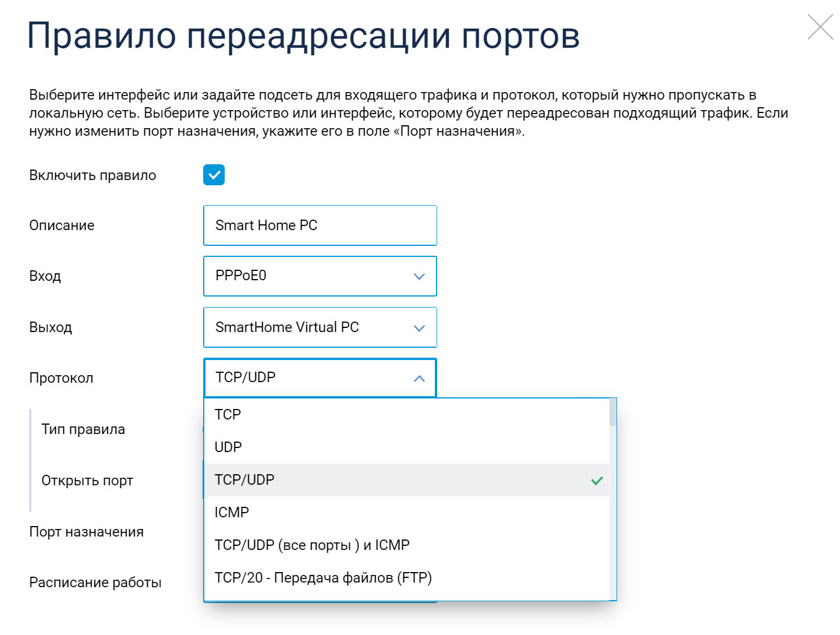Click the Протокол field label
Screen dimensions: 840x635
[x=61, y=378]
